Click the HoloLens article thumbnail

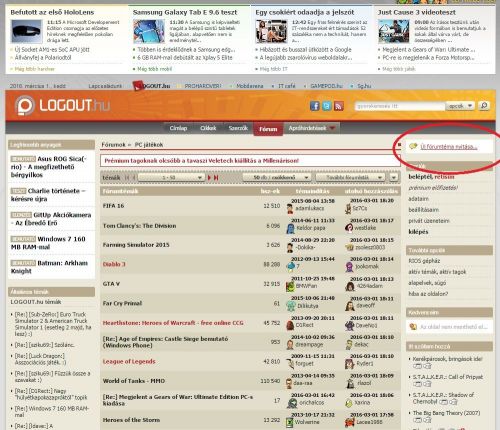(x=26, y=31)
